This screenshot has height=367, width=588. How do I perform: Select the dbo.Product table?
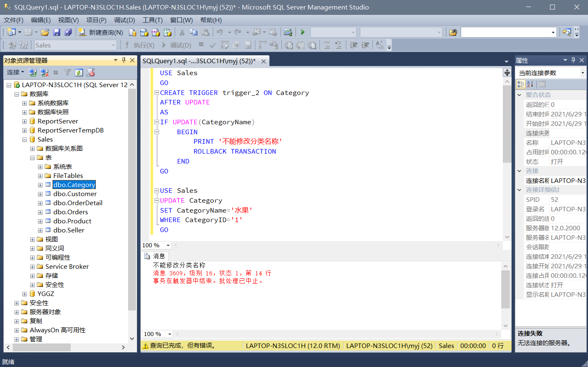pos(72,221)
